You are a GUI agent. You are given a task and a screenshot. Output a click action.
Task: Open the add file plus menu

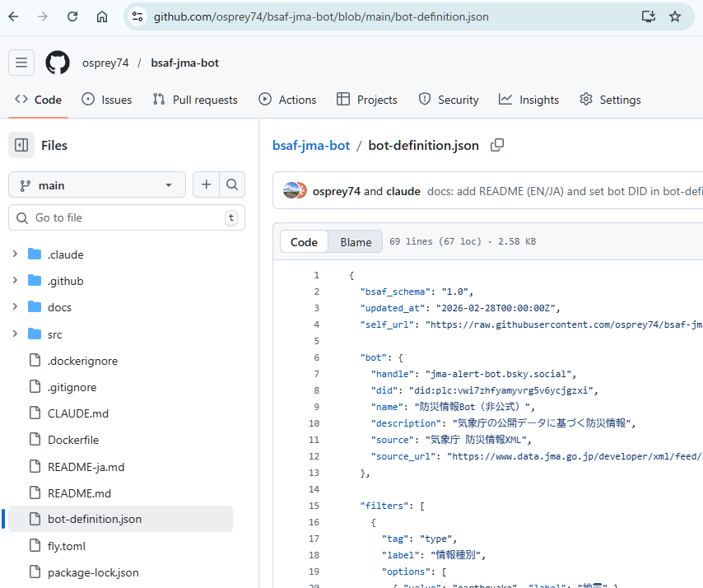tap(206, 184)
